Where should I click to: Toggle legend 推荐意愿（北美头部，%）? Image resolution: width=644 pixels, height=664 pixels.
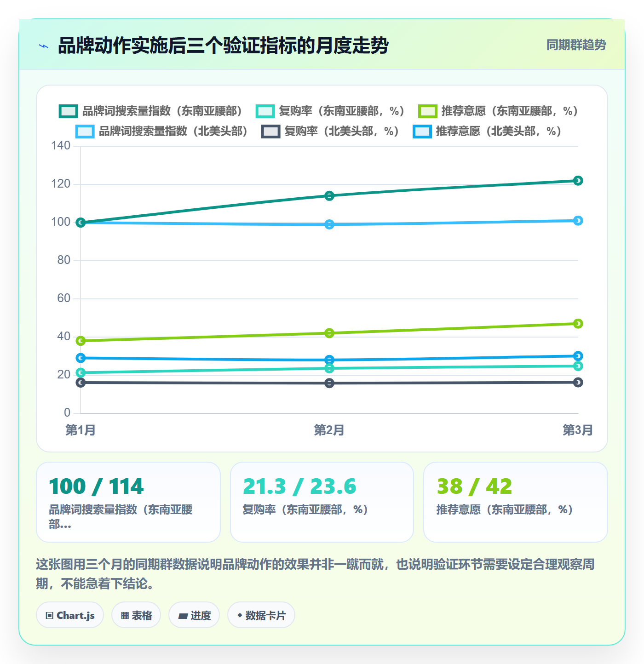point(487,132)
